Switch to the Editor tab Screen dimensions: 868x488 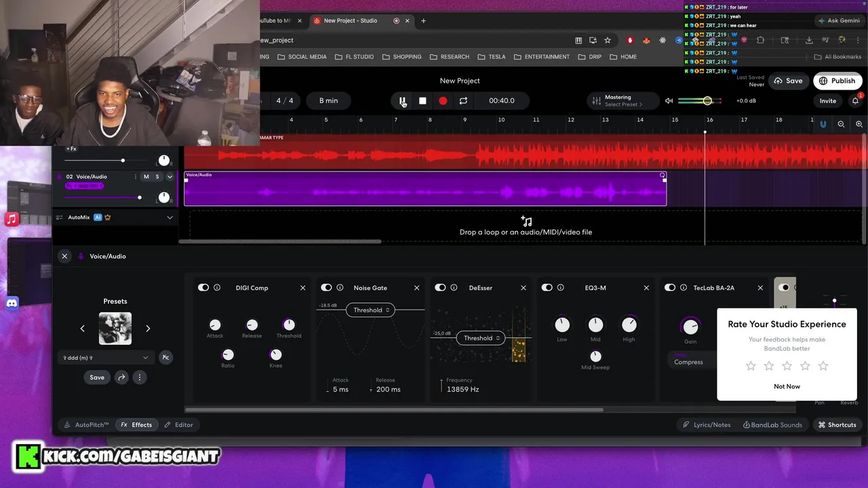pos(178,425)
